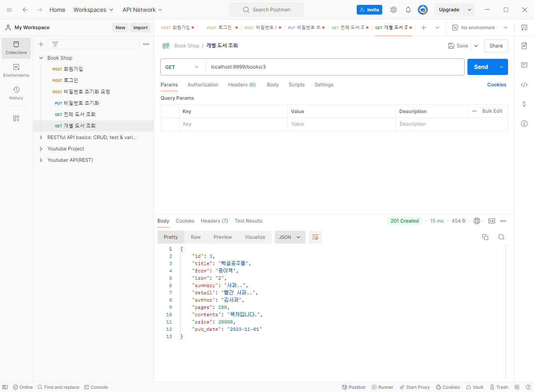534x392 pixels.
Task: Open Save options dropdown arrow
Action: pyautogui.click(x=476, y=46)
